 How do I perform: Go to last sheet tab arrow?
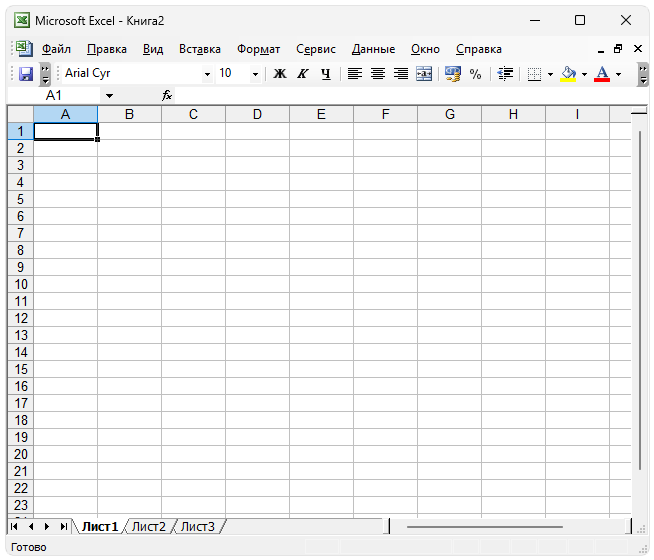[x=63, y=527]
